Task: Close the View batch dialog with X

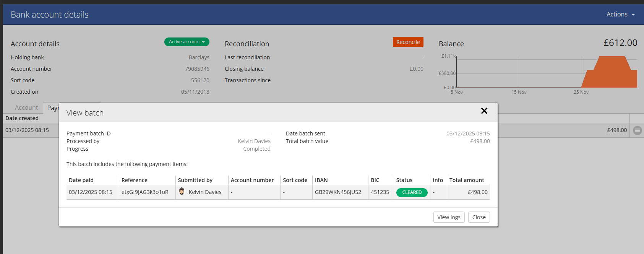Action: tap(484, 111)
